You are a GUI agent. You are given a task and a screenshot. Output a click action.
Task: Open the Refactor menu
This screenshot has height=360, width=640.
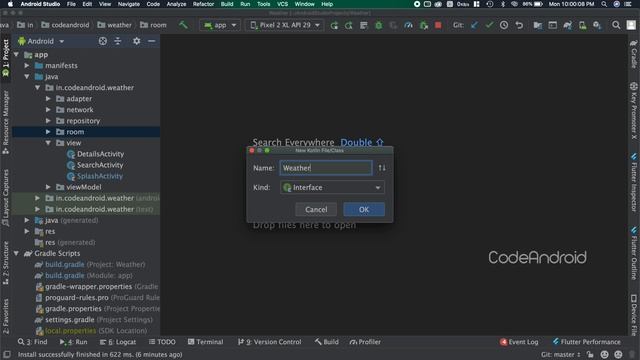(x=203, y=4)
